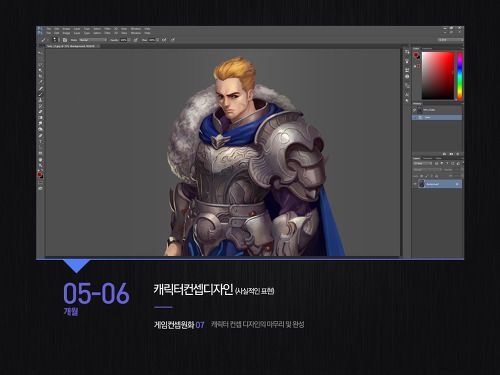The width and height of the screenshot is (500, 375).
Task: Select the Move tool in the toolbar
Action: pyautogui.click(x=41, y=53)
